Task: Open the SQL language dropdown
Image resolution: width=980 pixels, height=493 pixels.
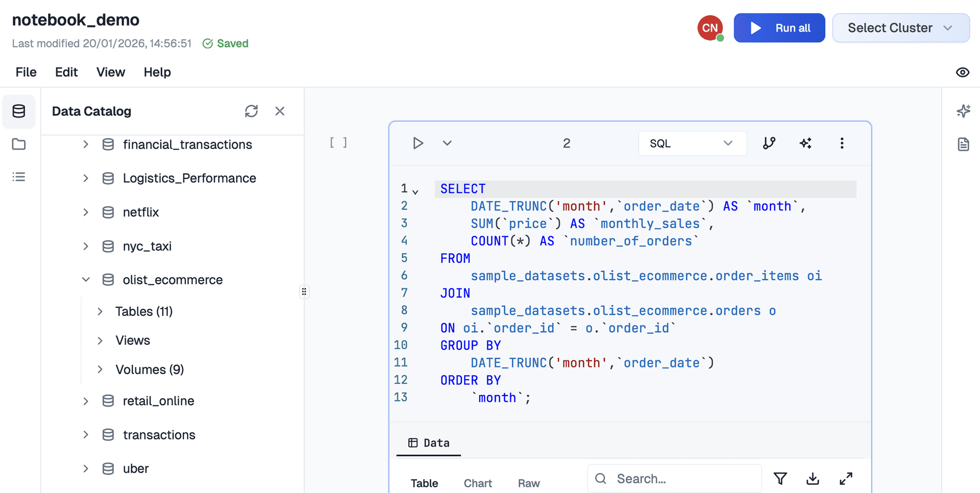Action: click(x=692, y=143)
